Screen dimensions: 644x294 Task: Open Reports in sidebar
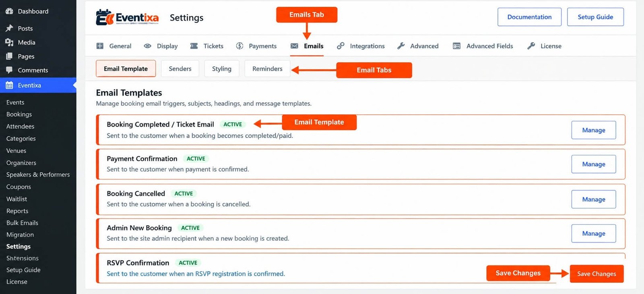tap(17, 211)
